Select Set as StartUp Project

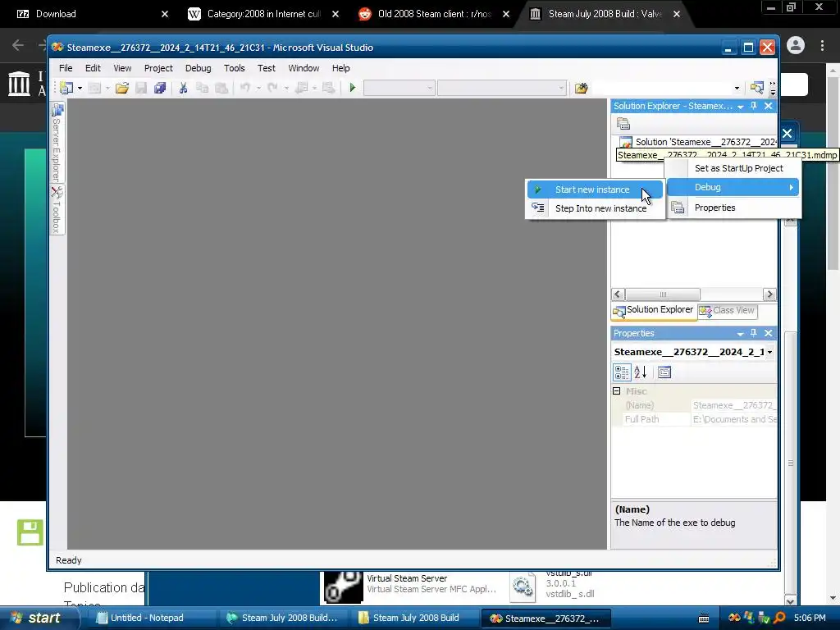click(733, 168)
